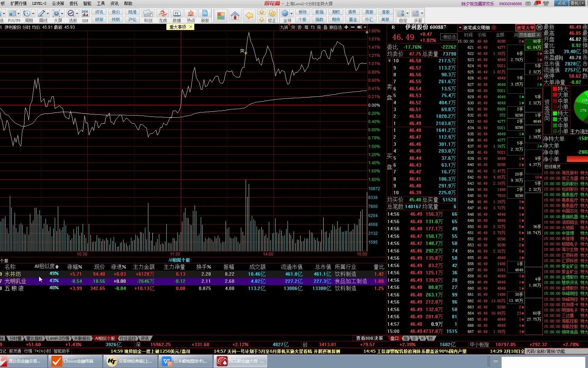
Task: Click the minus icon in chart toolbar
Action: click(353, 27)
